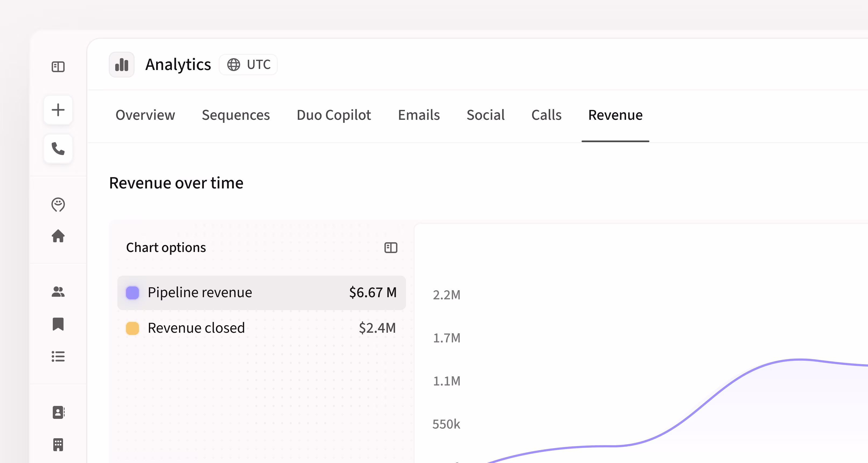Click the Analytics page title
868x463 pixels.
click(178, 64)
